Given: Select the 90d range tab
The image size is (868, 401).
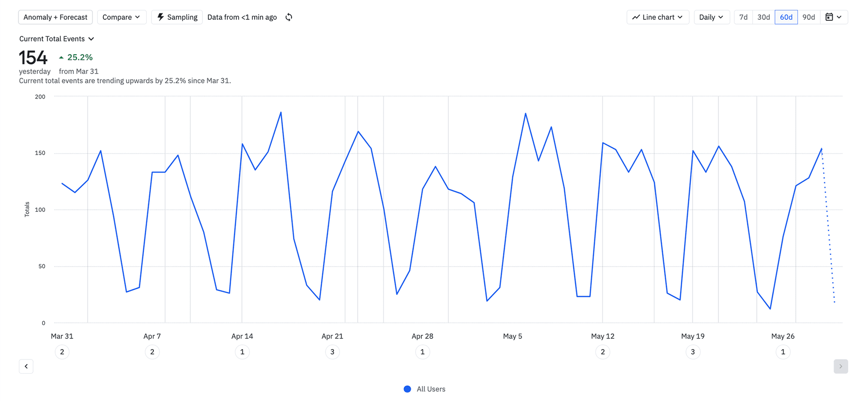Looking at the screenshot, I should coord(809,17).
